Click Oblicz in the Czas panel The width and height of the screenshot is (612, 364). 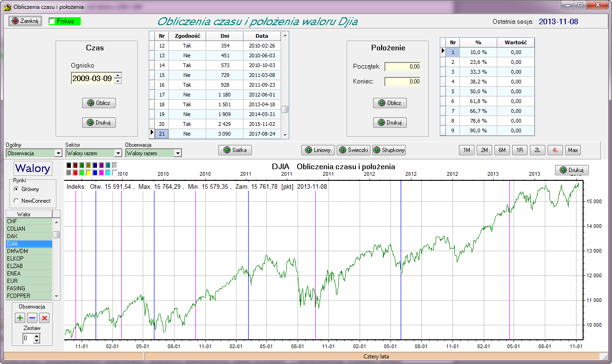pos(99,103)
